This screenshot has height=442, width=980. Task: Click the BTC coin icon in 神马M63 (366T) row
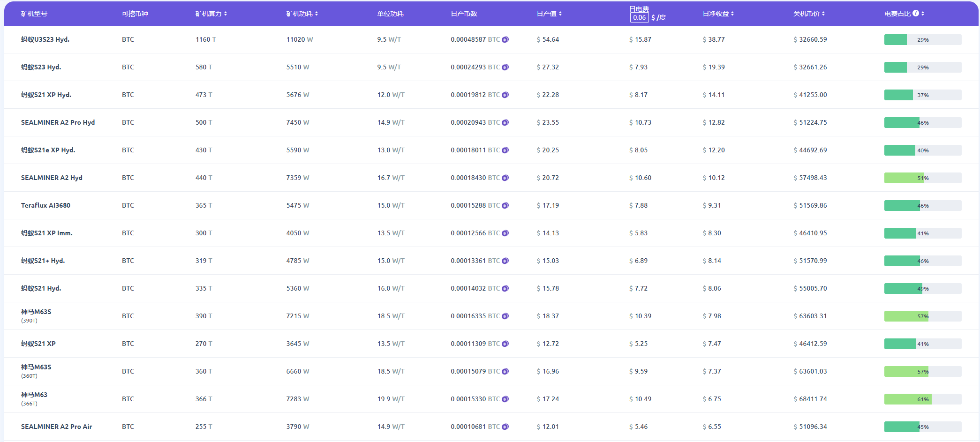tap(505, 399)
